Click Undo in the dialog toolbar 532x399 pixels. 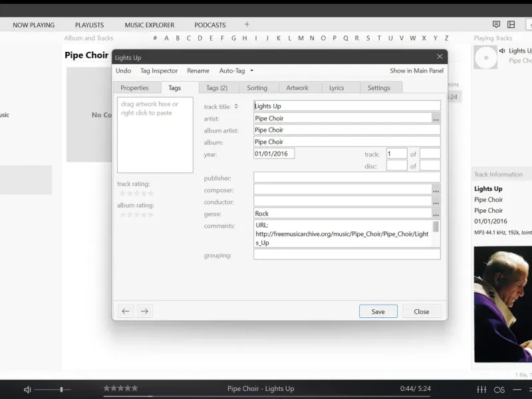(x=124, y=70)
